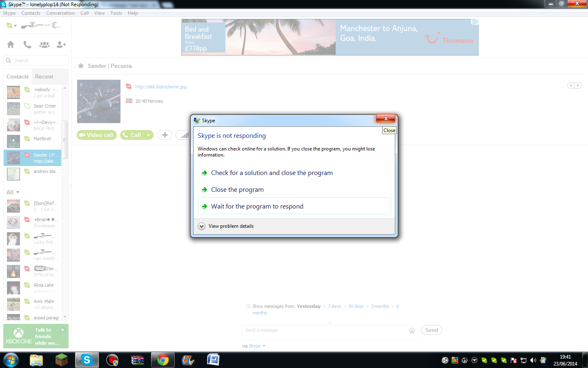Click contact list scrollbar down arrow
This screenshot has width=588, height=368.
[65, 317]
